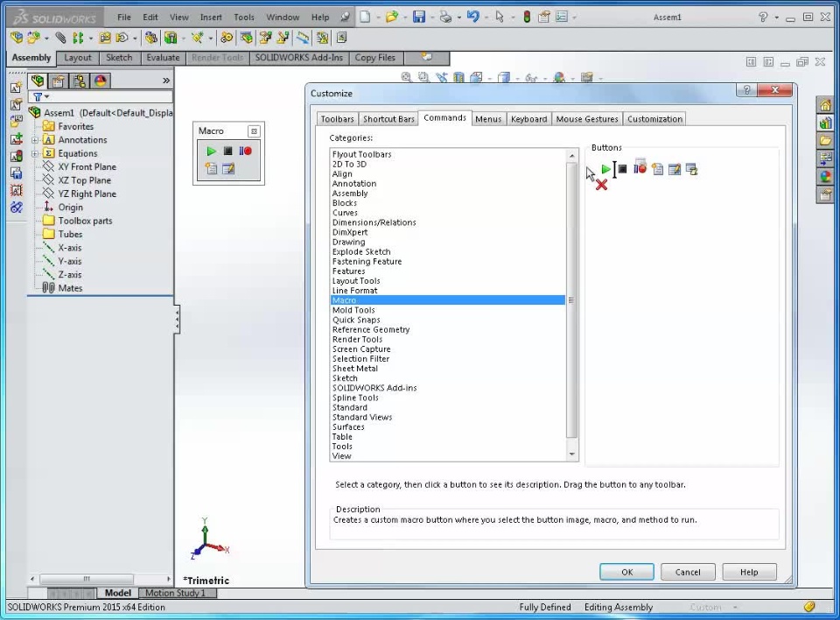840x620 pixels.
Task: Click the New document icon in the top toolbar
Action: coord(365,18)
